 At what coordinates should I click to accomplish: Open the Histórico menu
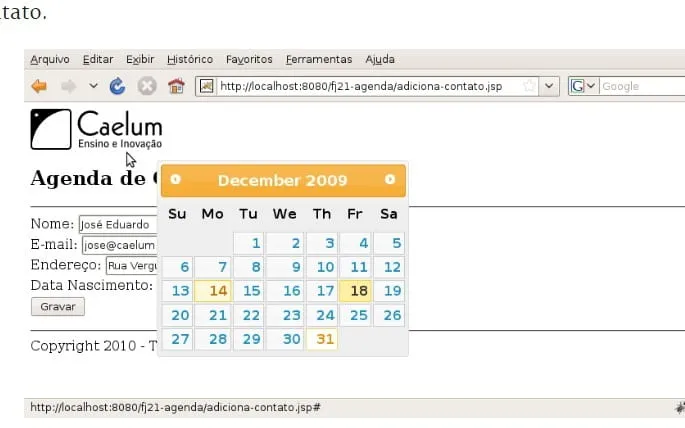[190, 59]
